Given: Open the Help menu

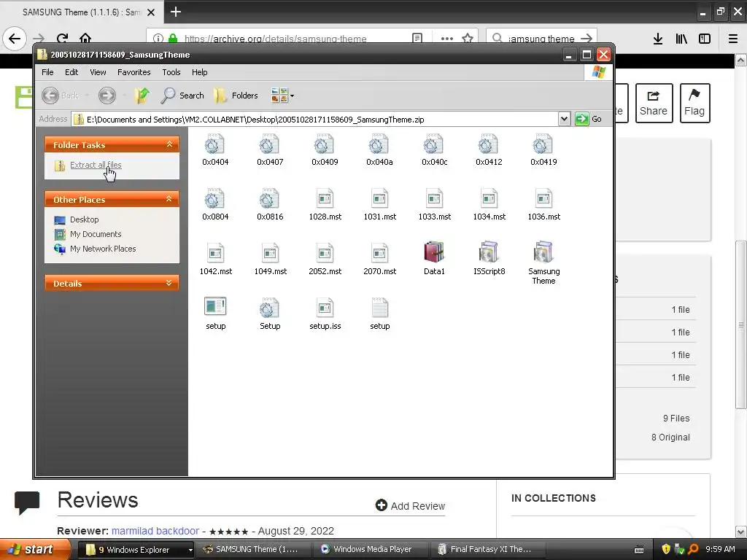Looking at the screenshot, I should pyautogui.click(x=200, y=72).
